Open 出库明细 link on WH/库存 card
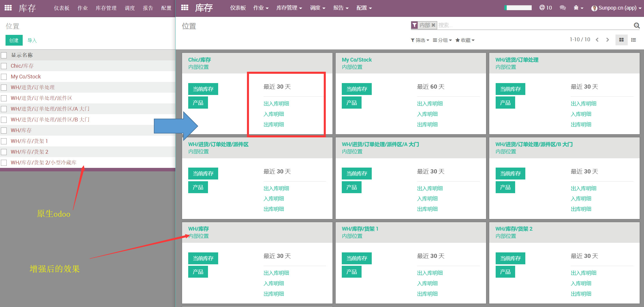Image resolution: width=644 pixels, height=307 pixels. point(274,294)
